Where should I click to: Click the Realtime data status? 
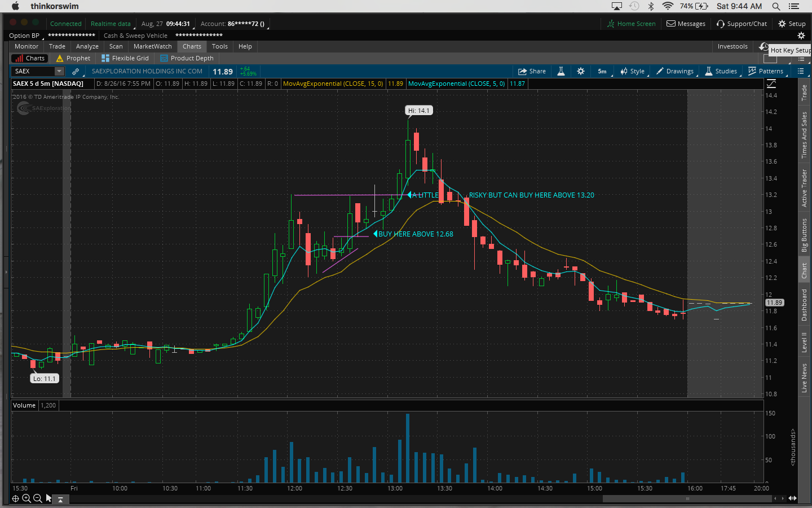point(111,24)
